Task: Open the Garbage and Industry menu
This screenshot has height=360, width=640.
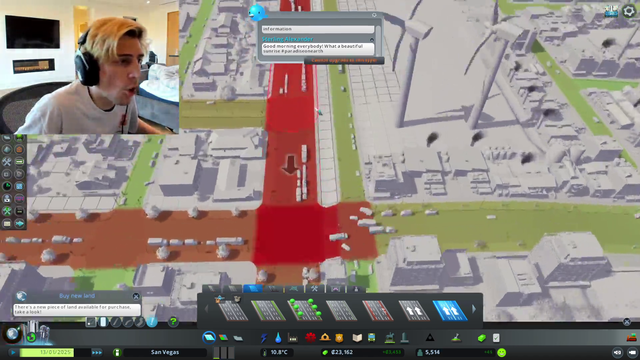Action: coord(293,338)
